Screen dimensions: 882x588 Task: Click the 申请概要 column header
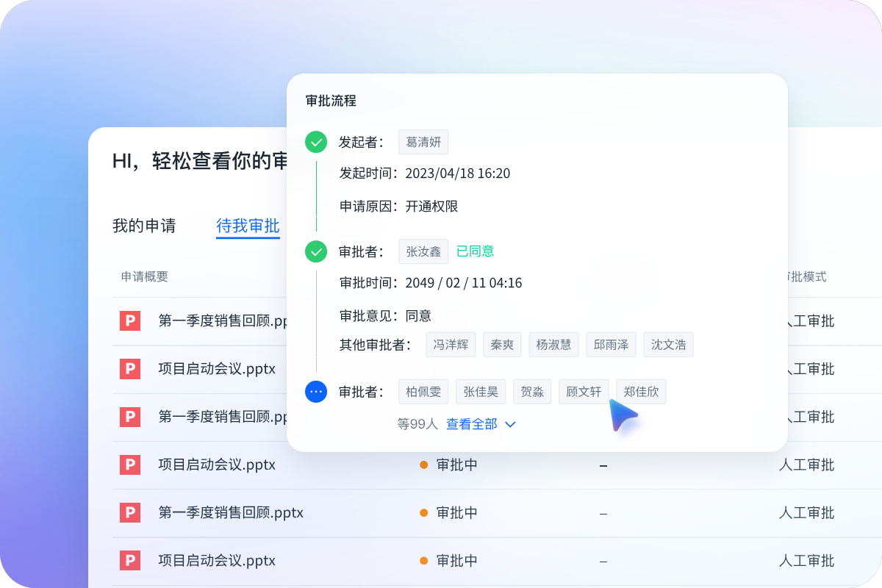(145, 276)
